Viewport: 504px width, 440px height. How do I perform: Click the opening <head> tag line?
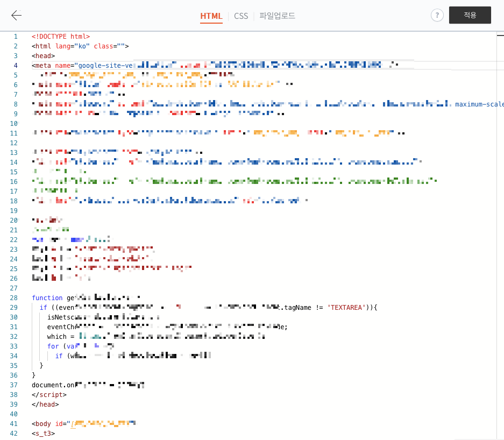[44, 56]
